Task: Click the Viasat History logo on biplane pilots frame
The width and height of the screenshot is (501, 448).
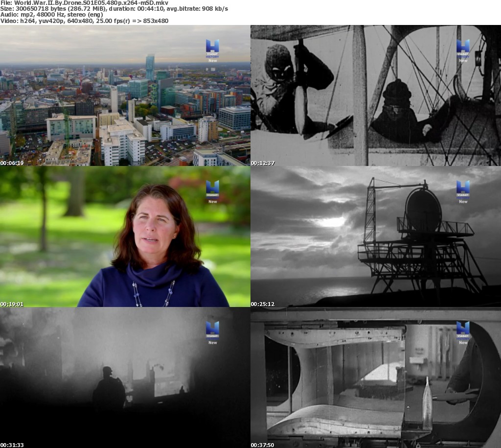Action: click(x=463, y=50)
